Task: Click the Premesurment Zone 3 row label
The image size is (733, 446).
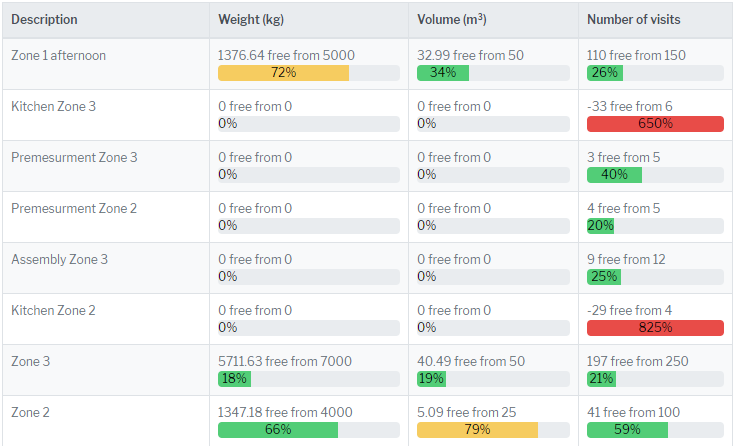Action: coord(74,158)
